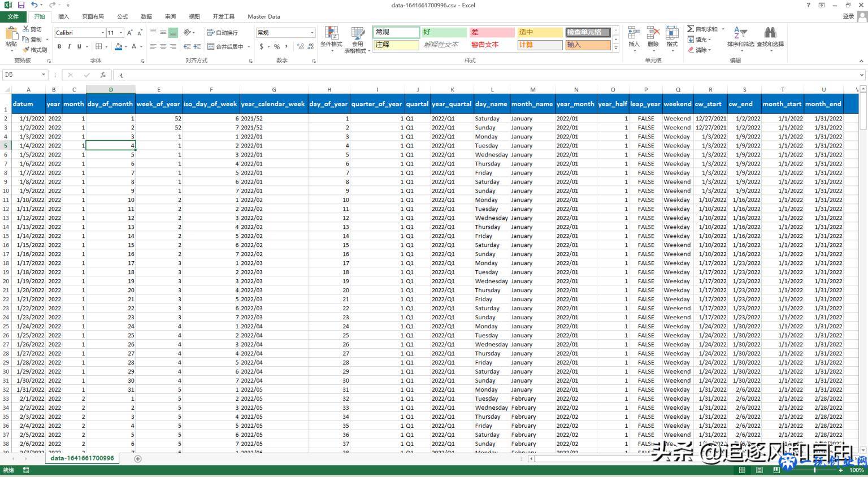This screenshot has width=868, height=477.
Task: Open the Name Box dropdown arrow
Action: coord(44,75)
